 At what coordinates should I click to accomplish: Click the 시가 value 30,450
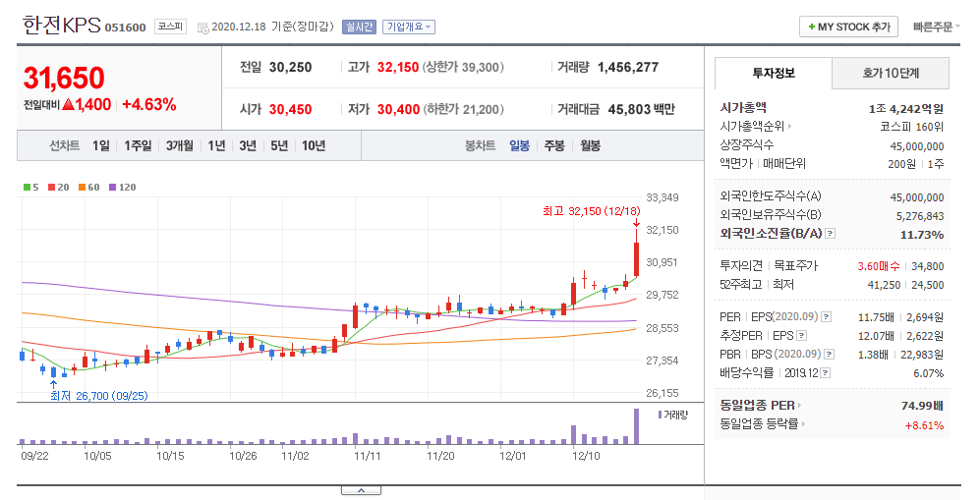pos(290,109)
